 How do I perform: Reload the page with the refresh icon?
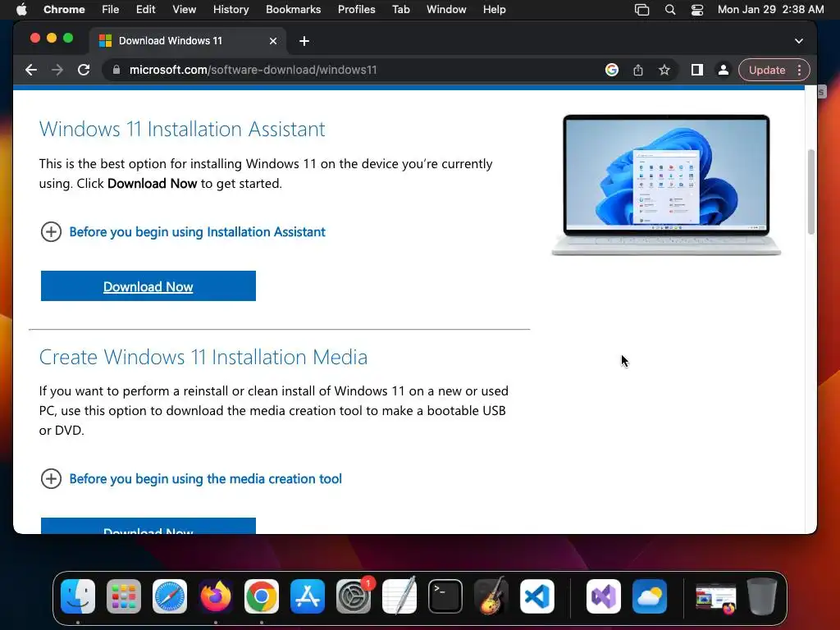point(84,71)
